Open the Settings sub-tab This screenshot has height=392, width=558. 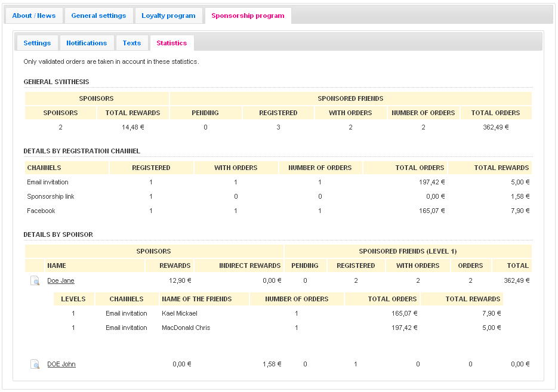tap(37, 43)
